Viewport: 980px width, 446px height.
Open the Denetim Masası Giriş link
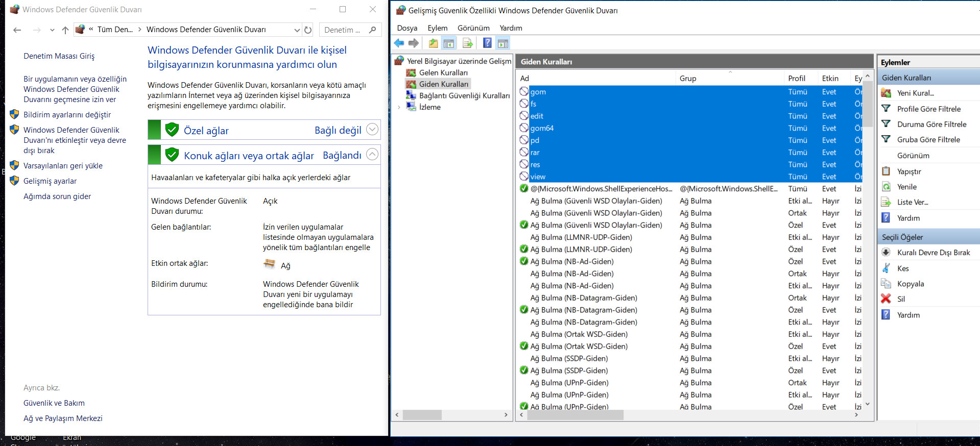tap(59, 56)
